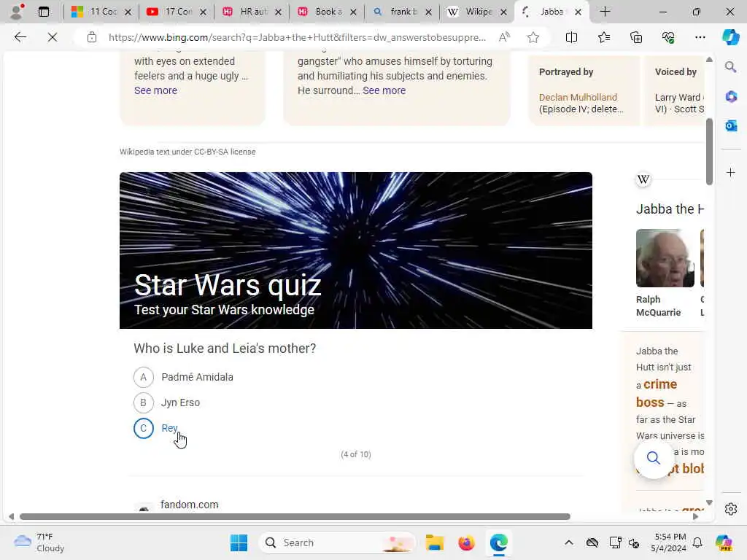Open the clock and date flyout
The height and width of the screenshot is (560, 747).
click(x=670, y=542)
